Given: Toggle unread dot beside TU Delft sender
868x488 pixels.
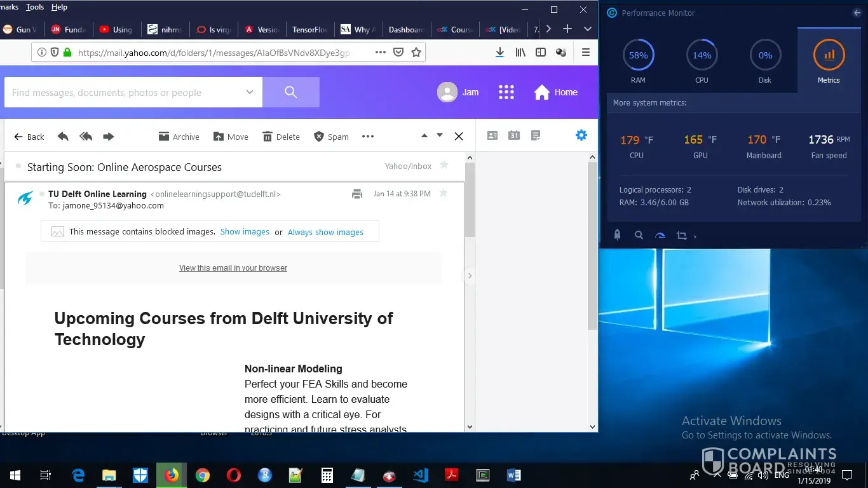Looking at the screenshot, I should [42, 194].
